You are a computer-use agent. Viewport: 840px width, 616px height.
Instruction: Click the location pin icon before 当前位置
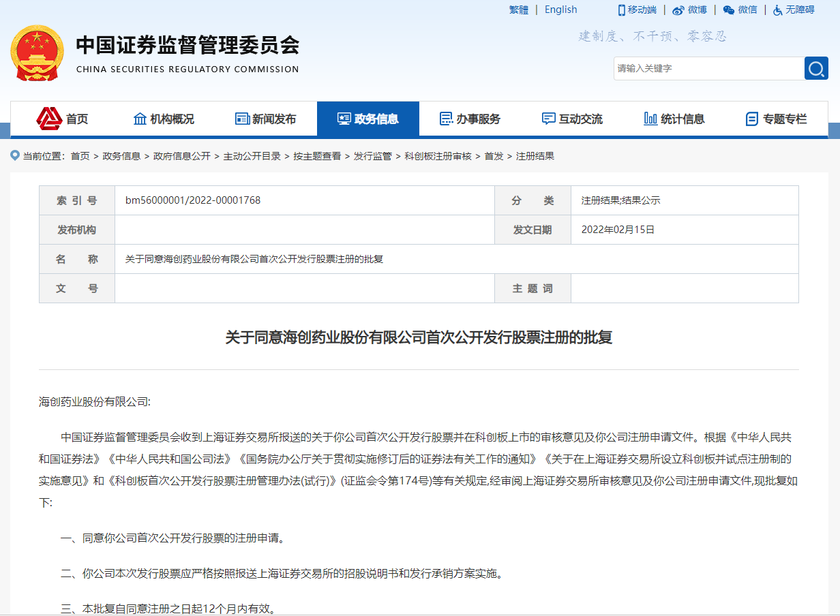[15, 156]
